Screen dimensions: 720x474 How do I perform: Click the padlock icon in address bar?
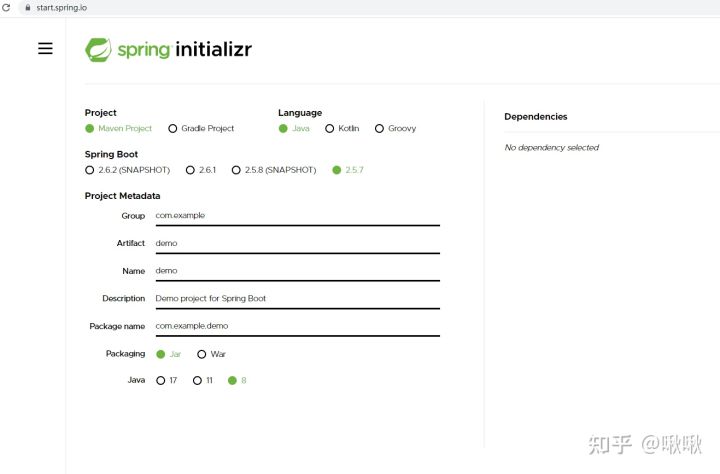coord(28,7)
